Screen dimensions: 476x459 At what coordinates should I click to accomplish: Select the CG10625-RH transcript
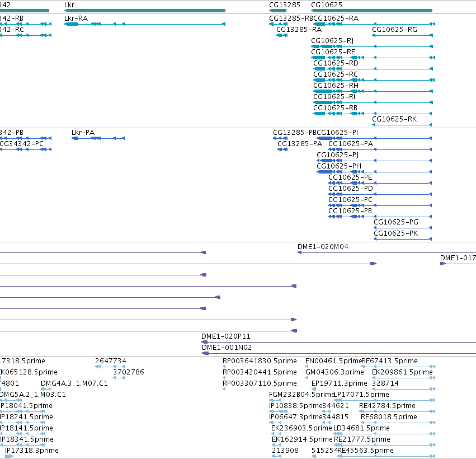[x=373, y=91]
